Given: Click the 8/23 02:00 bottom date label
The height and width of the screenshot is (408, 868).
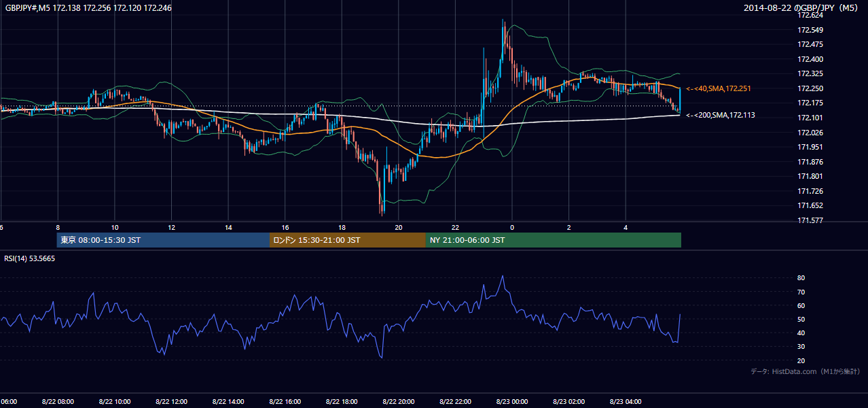Looking at the screenshot, I should [x=568, y=402].
